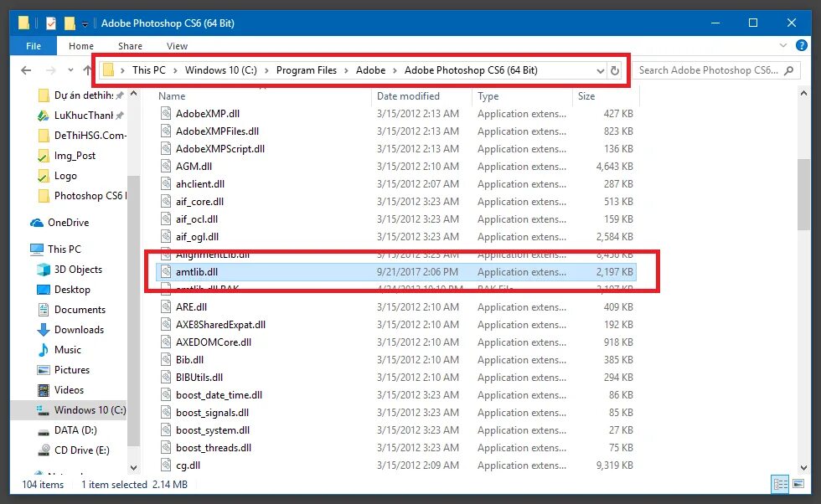
Task: Expand the ribbon chevron
Action: [783, 45]
